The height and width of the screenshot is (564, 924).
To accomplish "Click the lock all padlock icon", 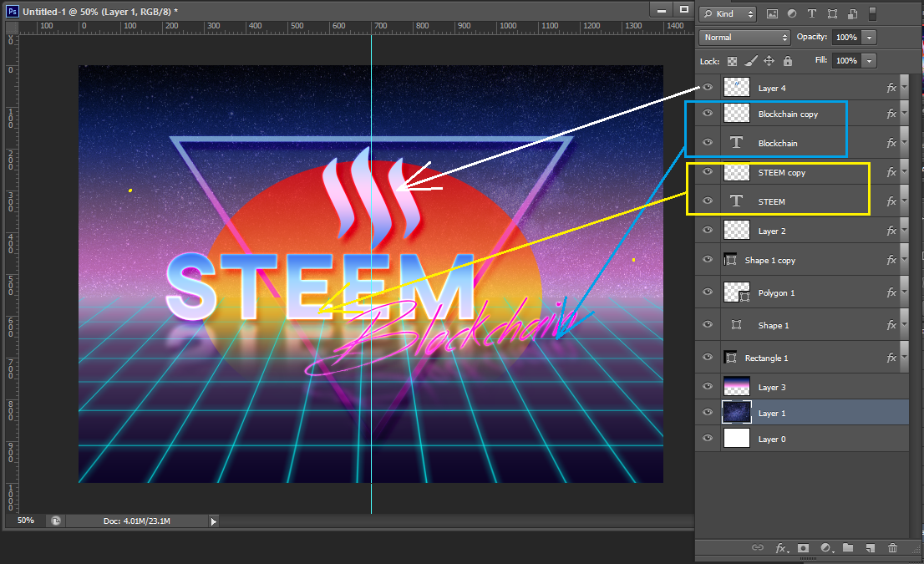I will [787, 61].
